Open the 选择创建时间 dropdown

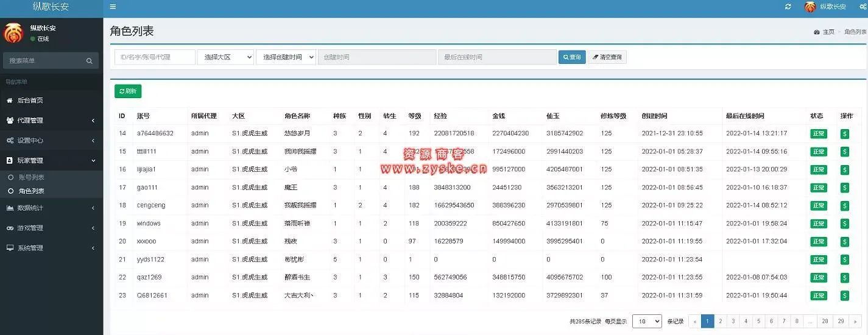tap(286, 57)
